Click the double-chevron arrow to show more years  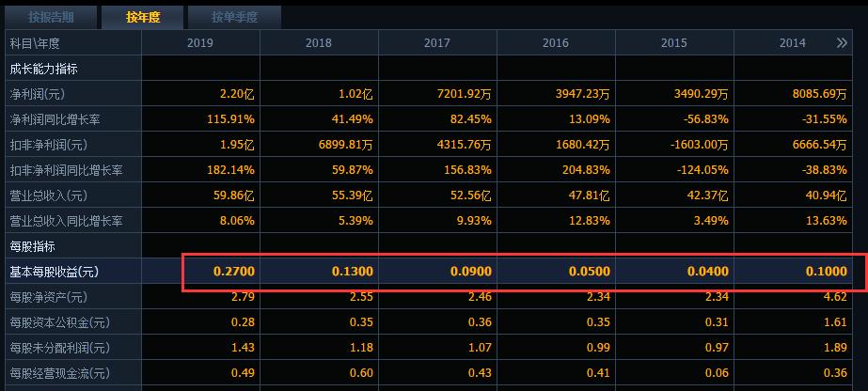pos(841,43)
